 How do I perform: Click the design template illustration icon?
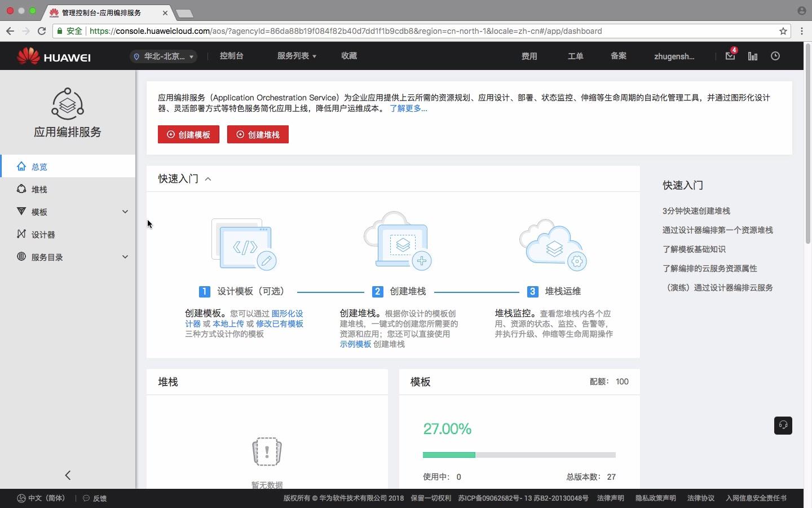pos(244,244)
